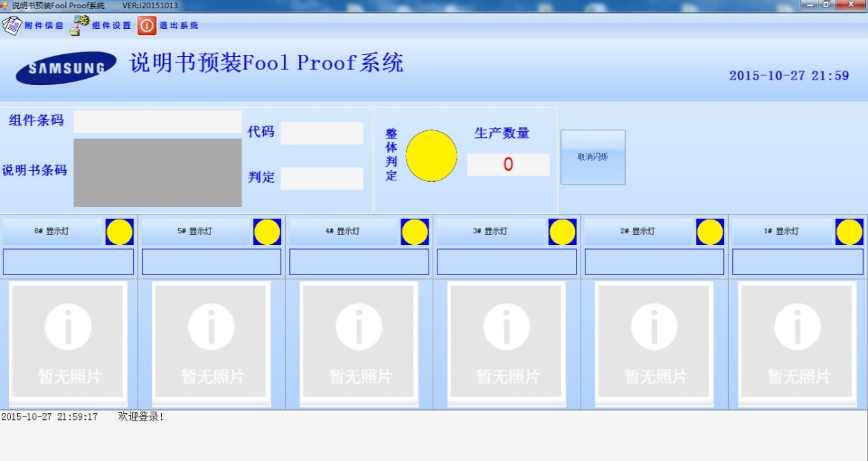Open the 组件设置 menu label

click(112, 25)
